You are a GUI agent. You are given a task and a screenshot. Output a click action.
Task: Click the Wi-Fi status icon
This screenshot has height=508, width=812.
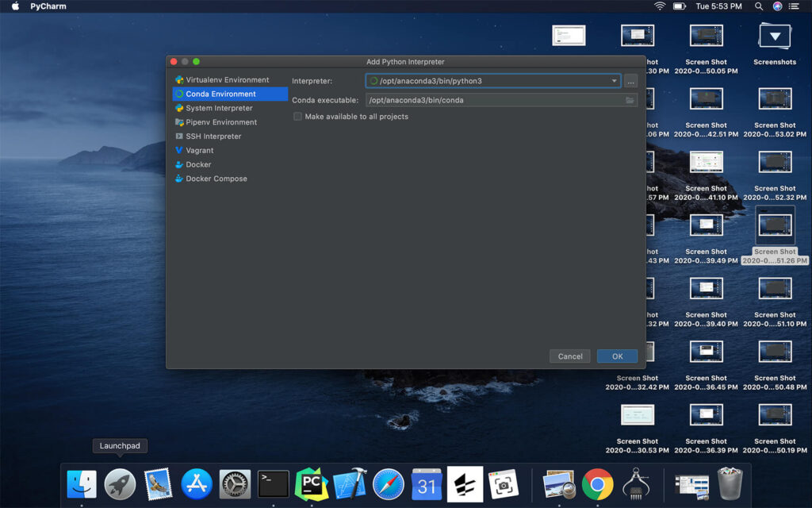659,6
